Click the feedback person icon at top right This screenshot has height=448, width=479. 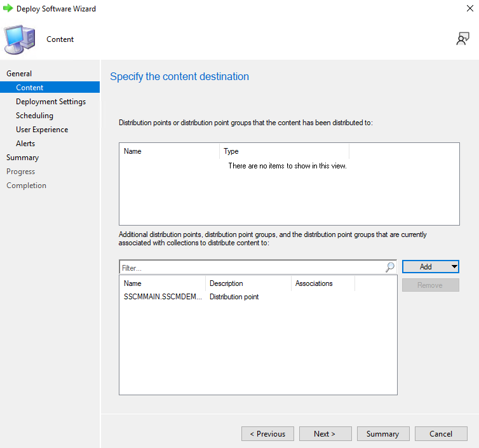462,39
